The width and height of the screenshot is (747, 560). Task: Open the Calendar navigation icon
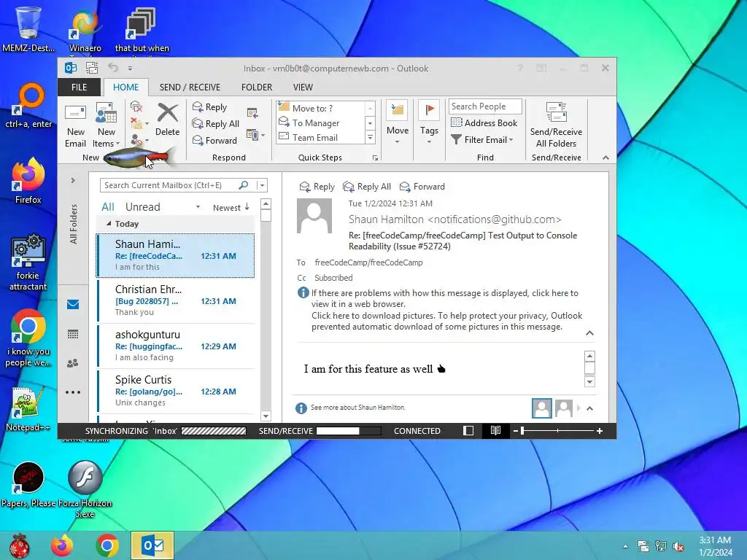[x=73, y=334]
